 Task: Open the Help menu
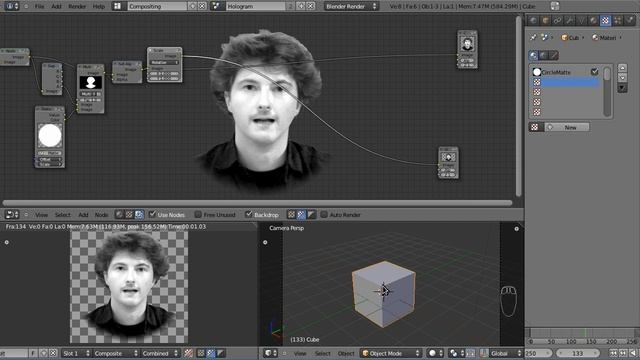click(x=98, y=6)
